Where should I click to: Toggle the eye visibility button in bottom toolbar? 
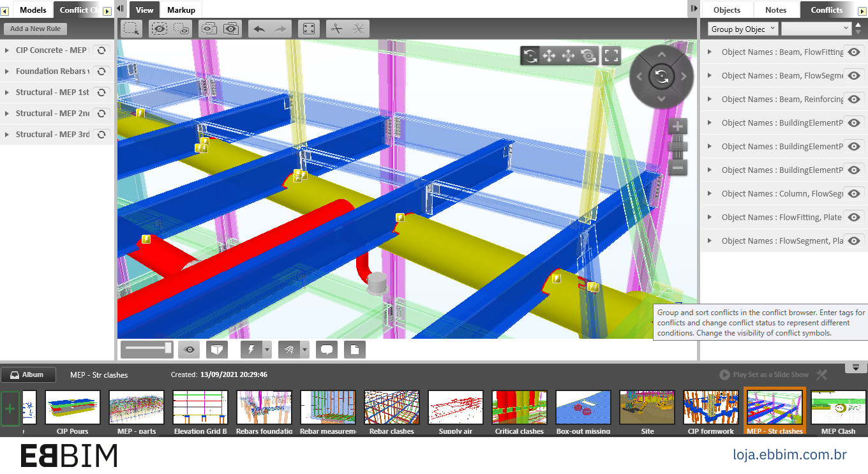pyautogui.click(x=189, y=350)
